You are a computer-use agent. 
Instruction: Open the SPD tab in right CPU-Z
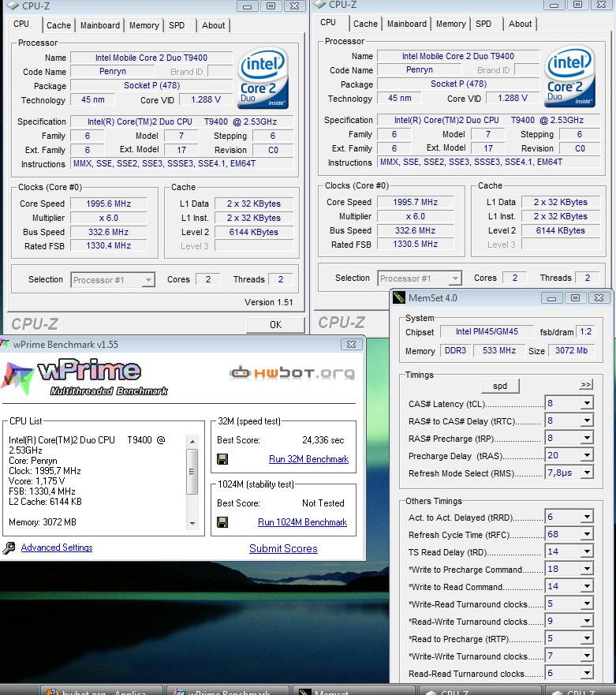click(483, 24)
